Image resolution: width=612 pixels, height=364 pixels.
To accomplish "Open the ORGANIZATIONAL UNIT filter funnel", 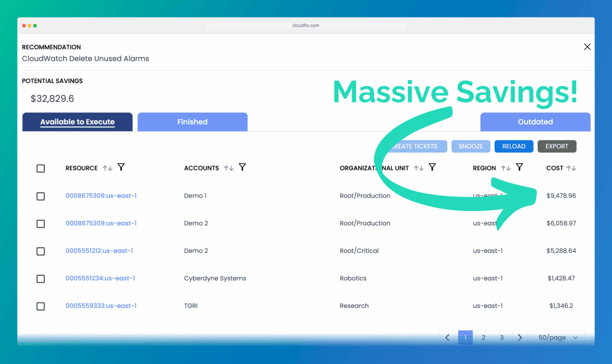I will [x=432, y=167].
